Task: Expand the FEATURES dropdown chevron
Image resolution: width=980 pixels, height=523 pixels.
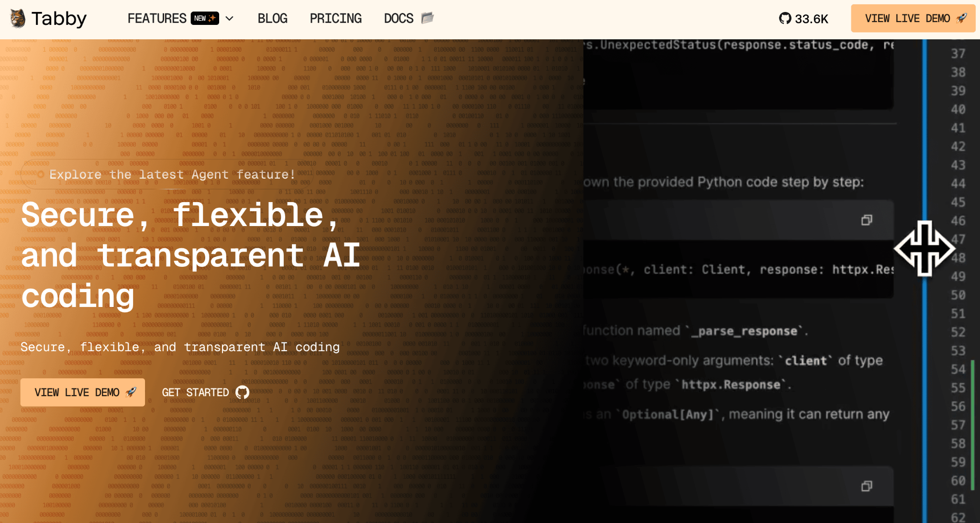Action: [x=230, y=19]
